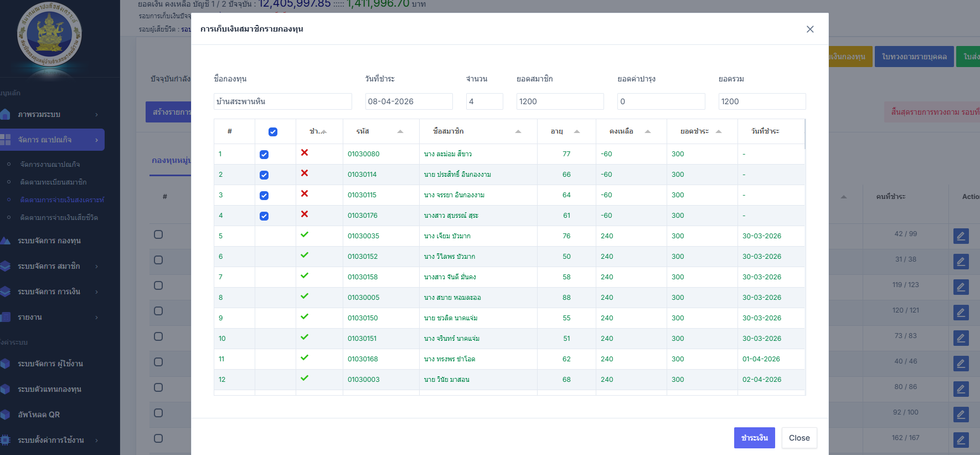Sort table by คงเหลือ column arrow
Image resolution: width=980 pixels, height=455 pixels.
pyautogui.click(x=648, y=131)
